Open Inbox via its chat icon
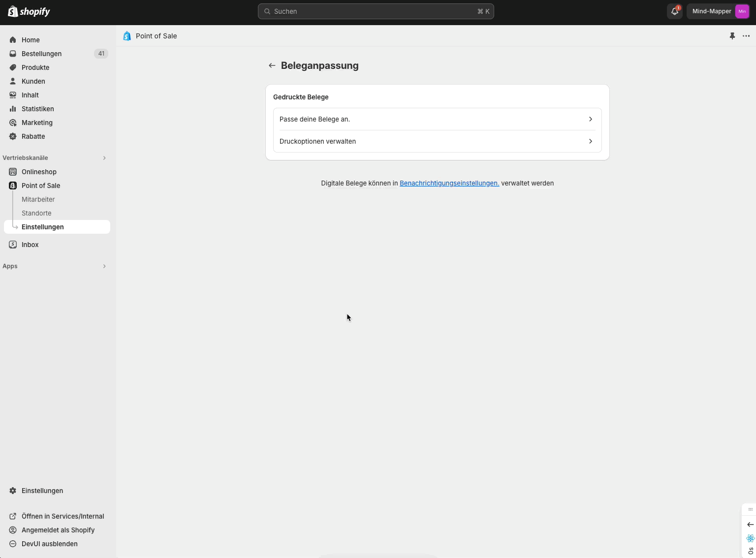Screen dimensions: 756x558 13,245
